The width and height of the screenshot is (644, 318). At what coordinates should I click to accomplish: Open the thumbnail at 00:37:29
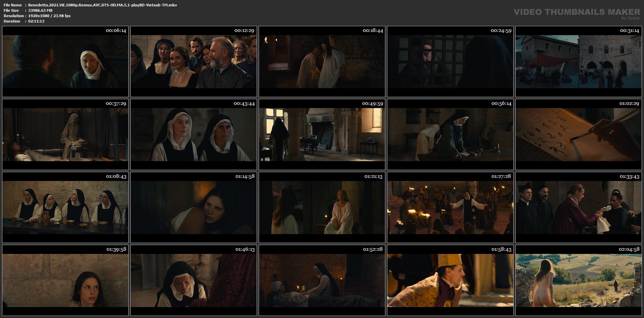(x=65, y=134)
